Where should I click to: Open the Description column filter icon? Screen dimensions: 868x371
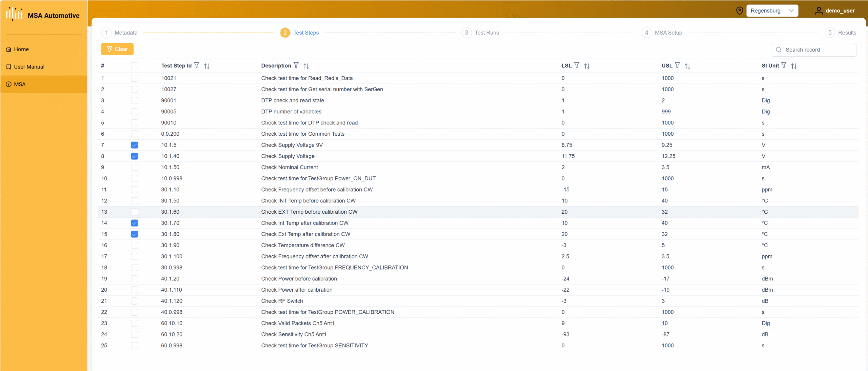[x=296, y=65]
